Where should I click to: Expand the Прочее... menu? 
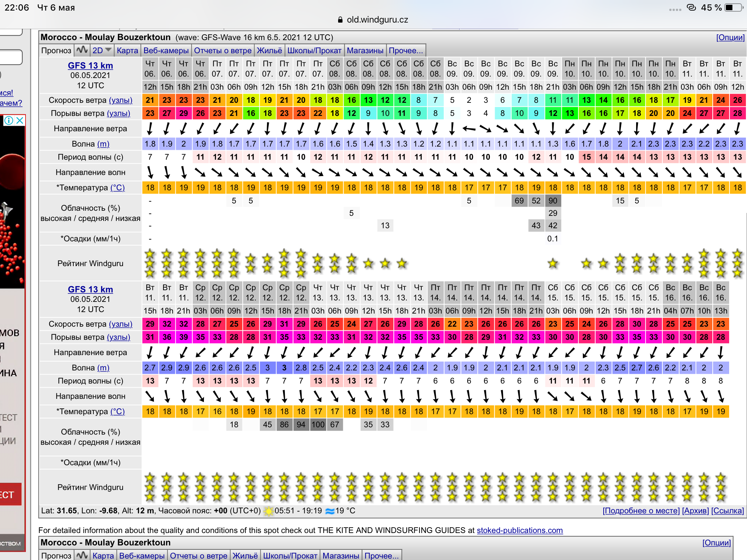pyautogui.click(x=406, y=50)
